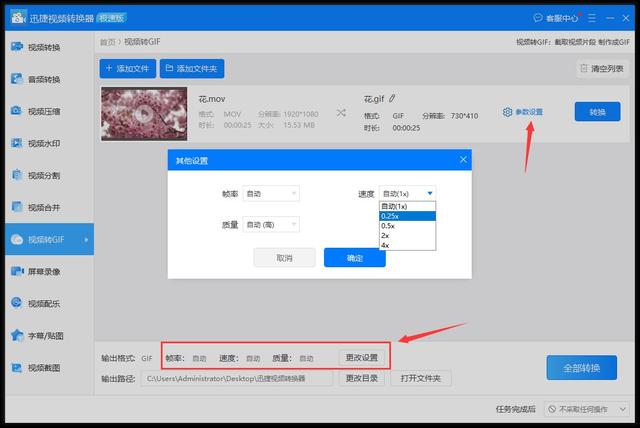Open 视频转换 in the sidebar
The height and width of the screenshot is (428, 640).
pos(44,47)
